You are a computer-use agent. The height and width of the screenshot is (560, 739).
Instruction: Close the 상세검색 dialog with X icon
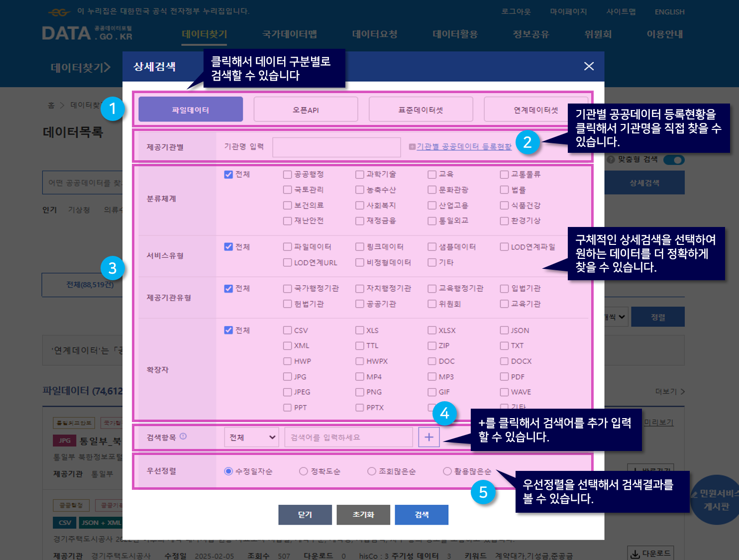click(x=589, y=66)
